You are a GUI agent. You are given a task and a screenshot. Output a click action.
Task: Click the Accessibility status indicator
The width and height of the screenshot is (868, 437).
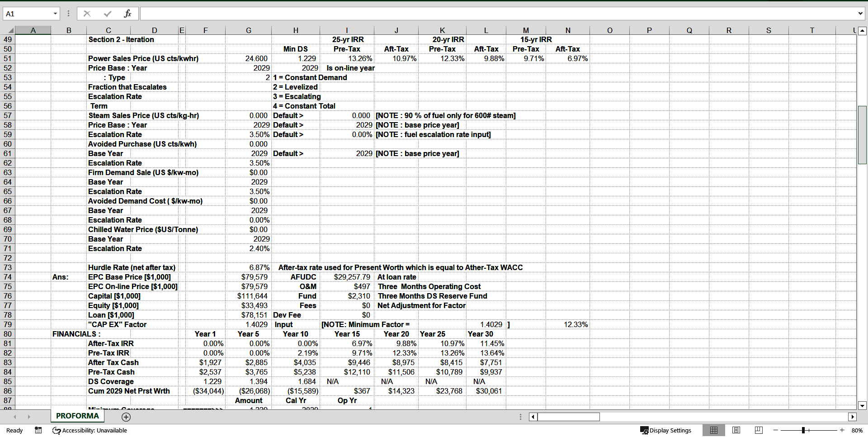90,430
